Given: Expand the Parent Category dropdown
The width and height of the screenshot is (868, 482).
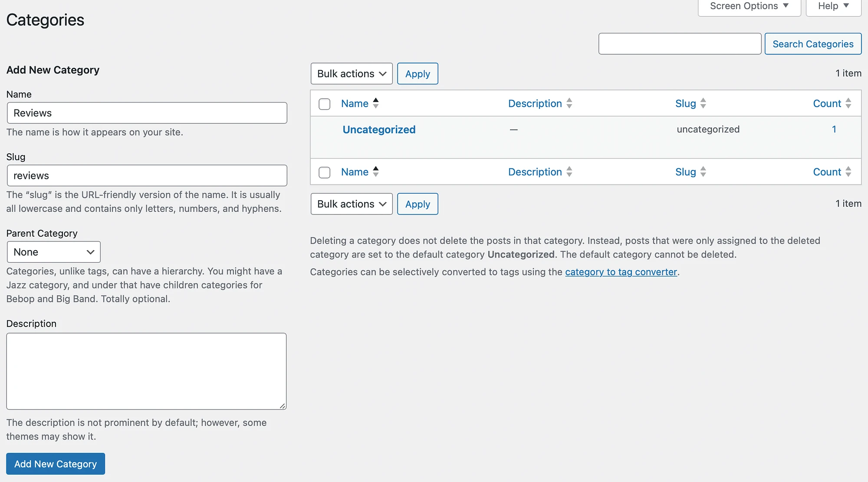Looking at the screenshot, I should pyautogui.click(x=53, y=251).
